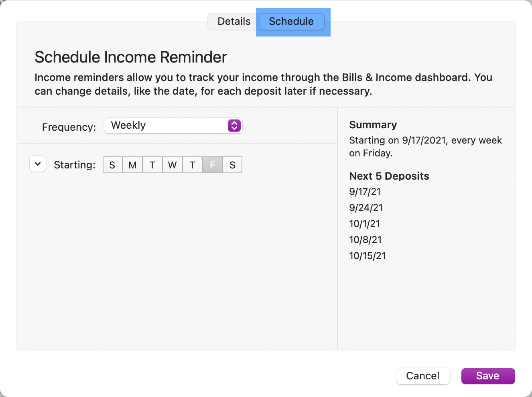The width and height of the screenshot is (532, 397).
Task: Click the summary text about every week
Action: coord(425,146)
